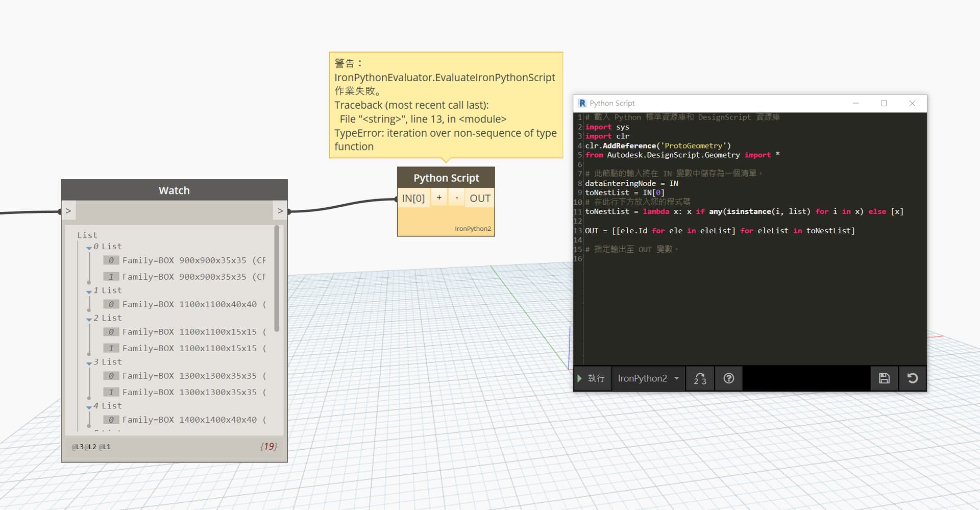The height and width of the screenshot is (510, 980).
Task: Click the Watch node input port arrow
Action: click(68, 211)
